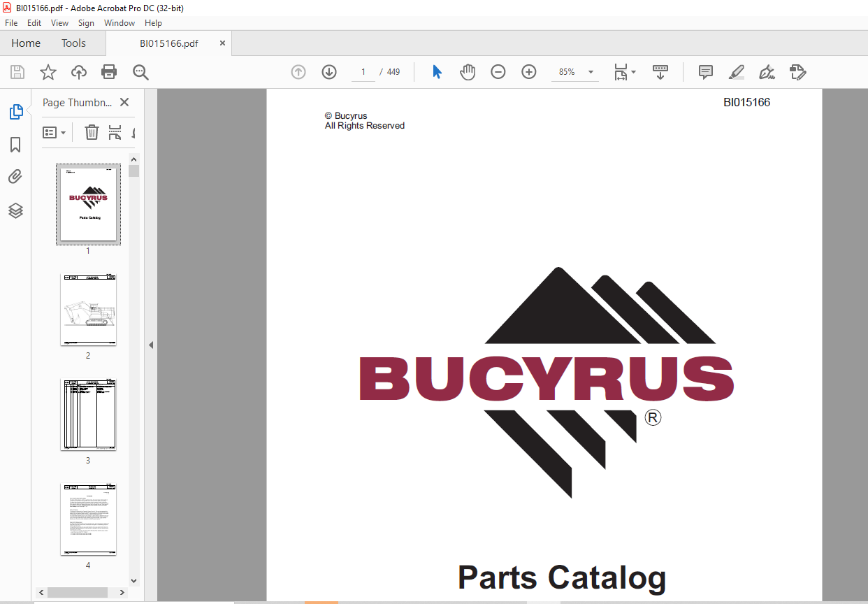The width and height of the screenshot is (868, 604).
Task: Select the Hand pan tool
Action: click(467, 72)
